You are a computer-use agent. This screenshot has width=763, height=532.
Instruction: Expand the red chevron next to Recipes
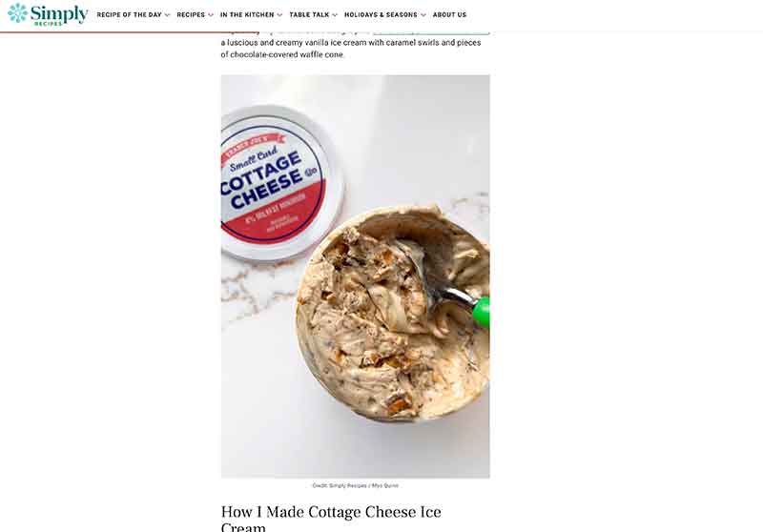coord(211,15)
